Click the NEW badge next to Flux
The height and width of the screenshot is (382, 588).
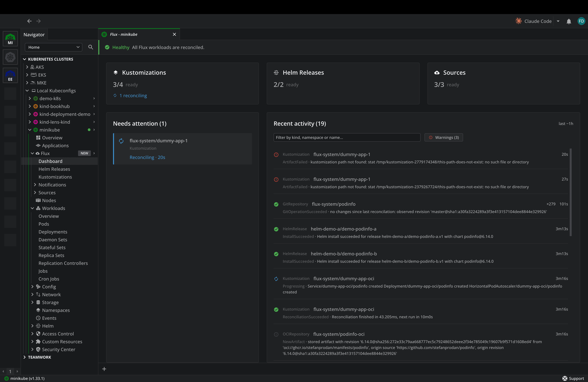(84, 153)
